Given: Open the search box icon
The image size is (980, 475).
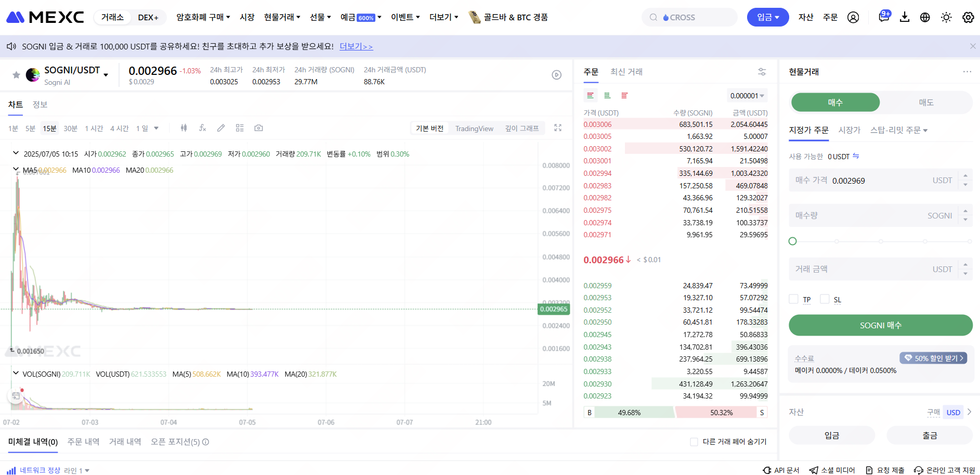Looking at the screenshot, I should (x=654, y=17).
